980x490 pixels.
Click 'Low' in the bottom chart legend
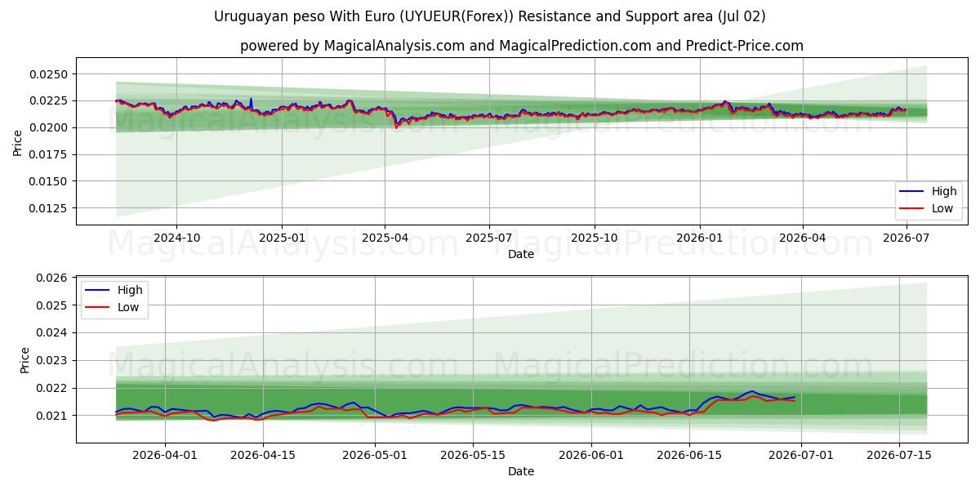[128, 307]
